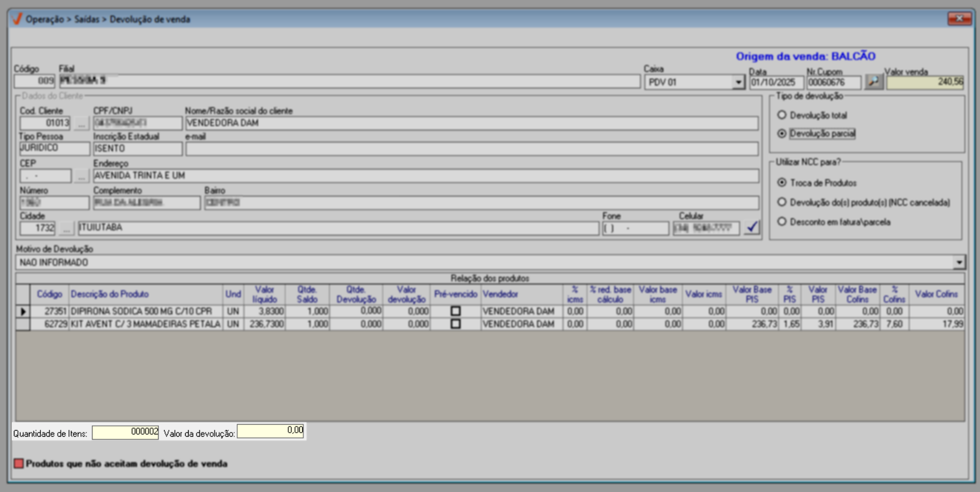Click the red checkmark app icon in title bar
980x492 pixels.
[x=17, y=19]
